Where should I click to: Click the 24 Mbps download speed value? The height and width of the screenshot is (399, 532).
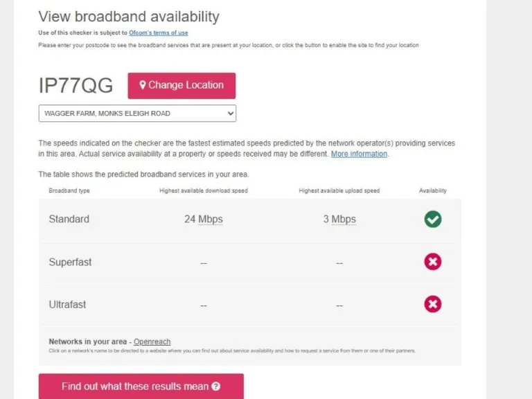coord(203,219)
